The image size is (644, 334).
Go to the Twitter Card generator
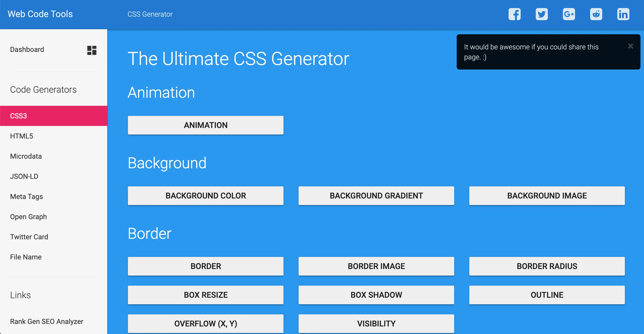29,237
